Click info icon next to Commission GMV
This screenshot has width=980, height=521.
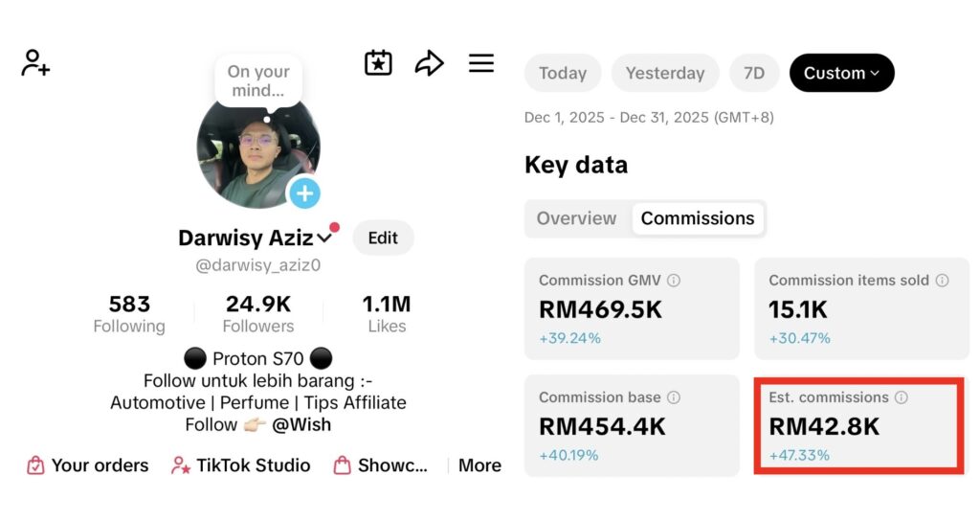click(x=674, y=281)
